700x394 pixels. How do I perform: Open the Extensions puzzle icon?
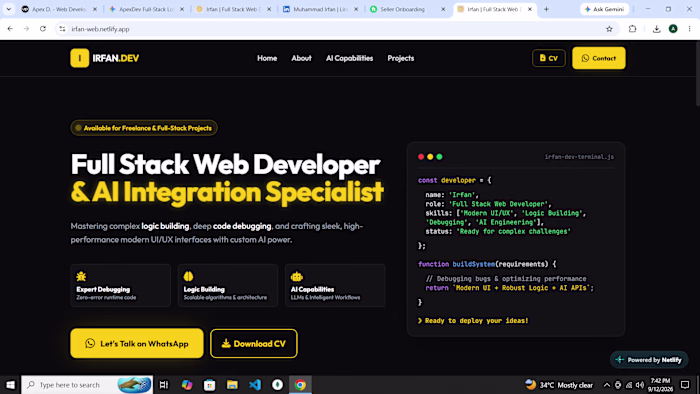632,29
